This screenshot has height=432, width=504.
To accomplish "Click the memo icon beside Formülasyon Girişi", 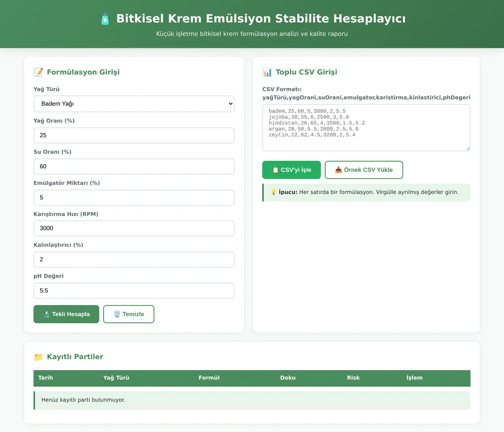I will [38, 72].
